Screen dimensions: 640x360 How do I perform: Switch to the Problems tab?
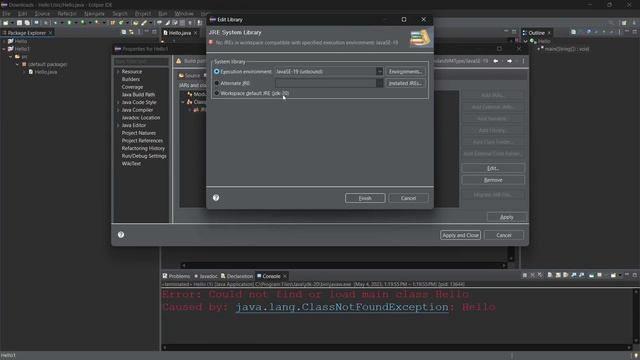click(x=176, y=276)
